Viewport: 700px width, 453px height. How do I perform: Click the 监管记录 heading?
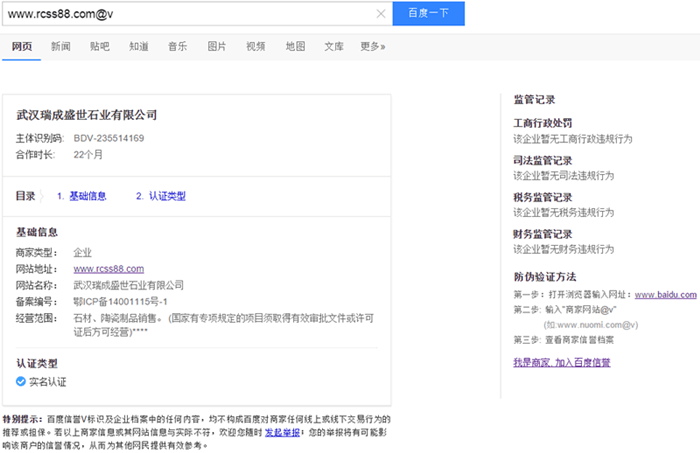pyautogui.click(x=534, y=100)
